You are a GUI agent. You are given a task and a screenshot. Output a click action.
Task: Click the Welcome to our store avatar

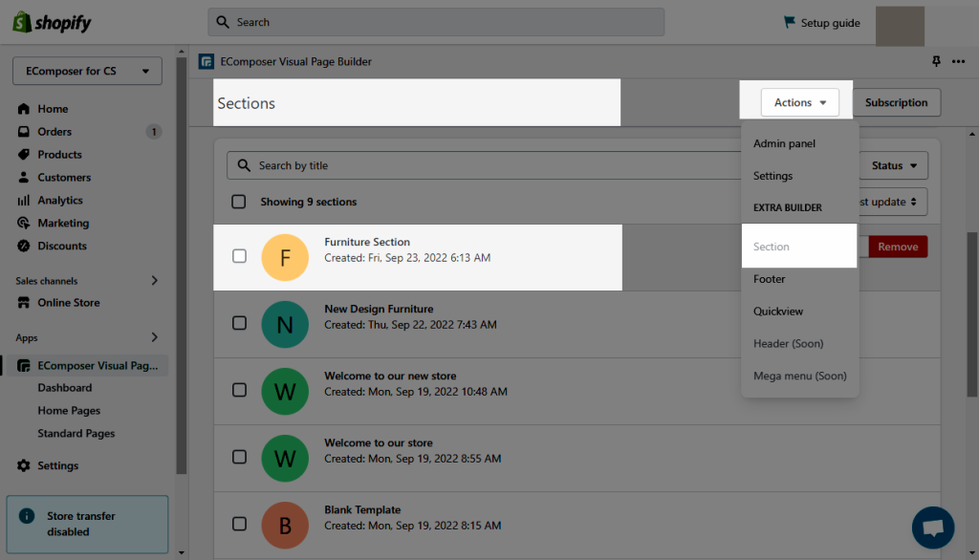pos(285,459)
